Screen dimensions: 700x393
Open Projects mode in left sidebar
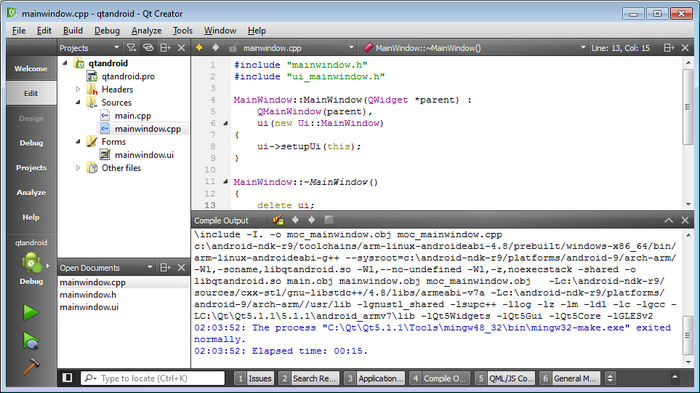[31, 167]
